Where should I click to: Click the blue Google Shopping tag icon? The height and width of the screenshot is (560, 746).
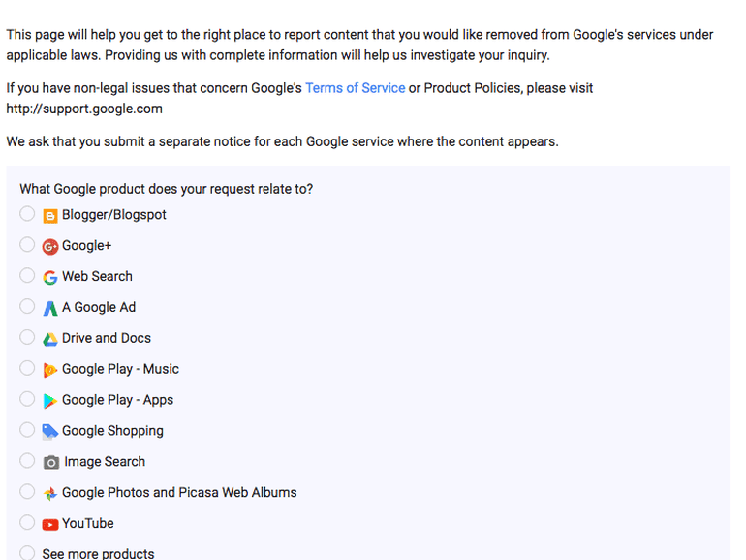[x=50, y=431]
